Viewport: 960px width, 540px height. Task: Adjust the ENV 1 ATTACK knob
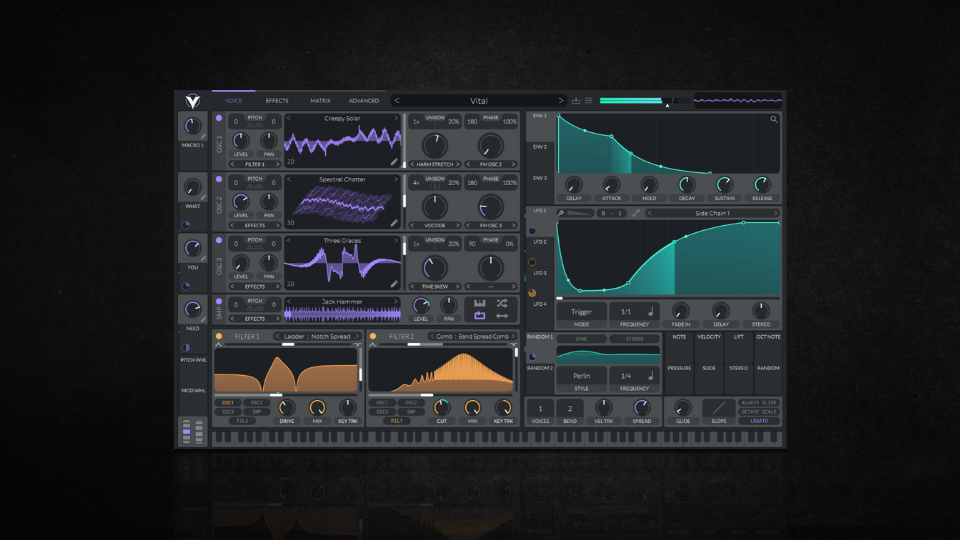point(611,184)
